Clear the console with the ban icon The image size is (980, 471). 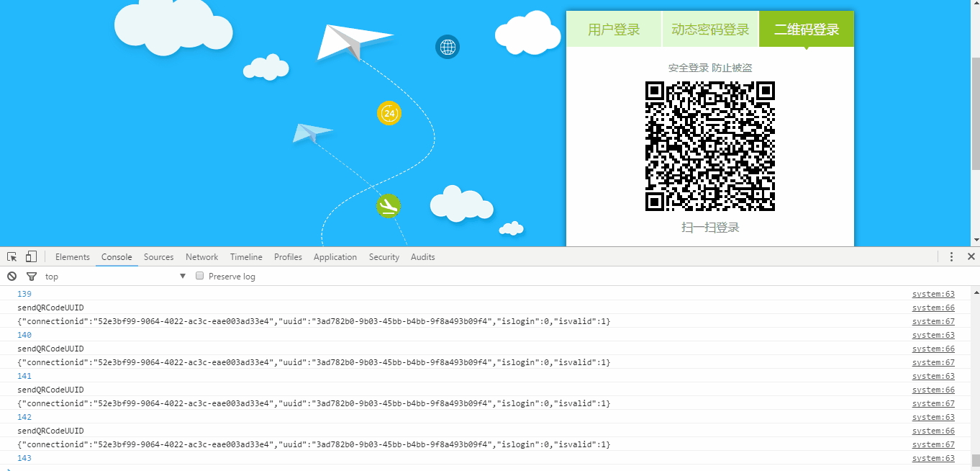coord(12,277)
